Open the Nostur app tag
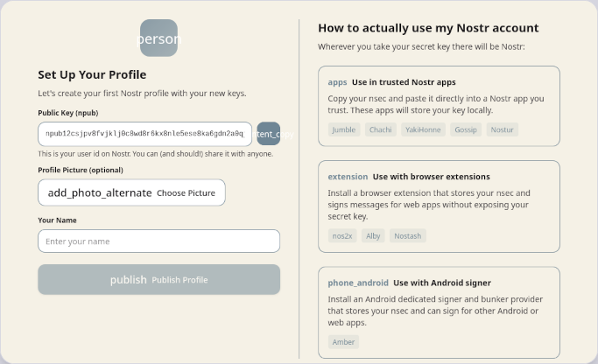598x364 pixels. pyautogui.click(x=503, y=129)
